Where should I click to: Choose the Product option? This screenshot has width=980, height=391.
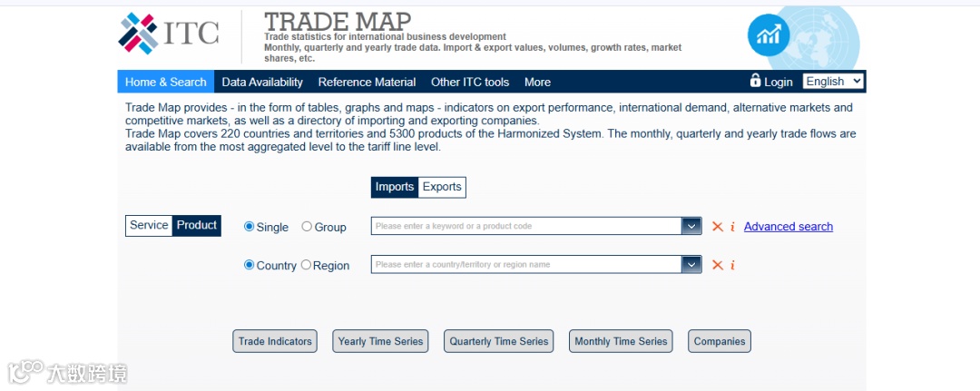tap(197, 226)
